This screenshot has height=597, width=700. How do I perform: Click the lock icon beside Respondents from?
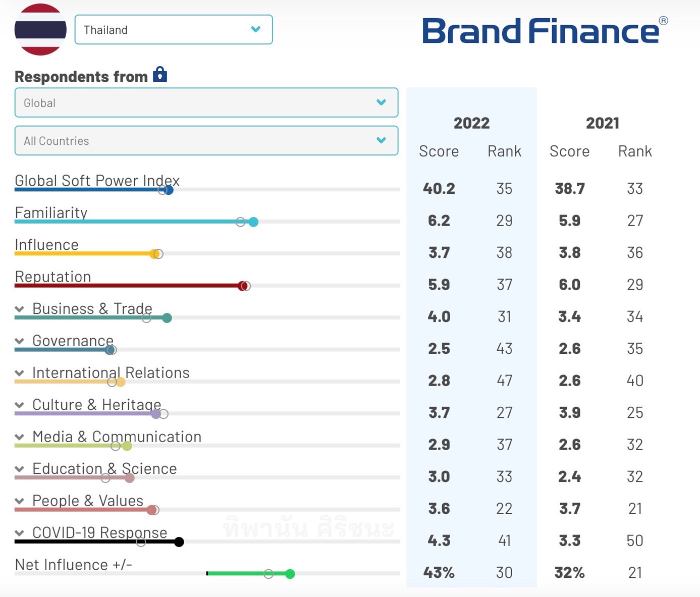pyautogui.click(x=160, y=74)
